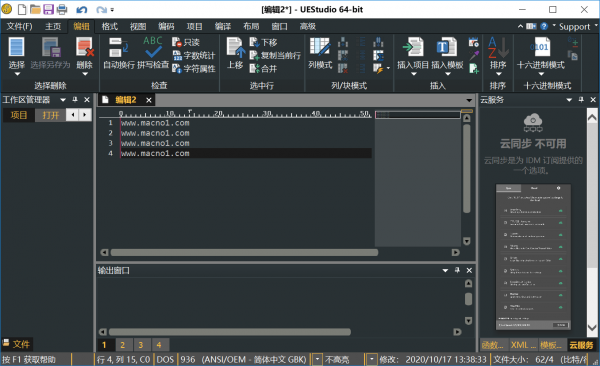The height and width of the screenshot is (366, 600).
Task: Switch to the 格式 ribbon tab
Action: [x=109, y=26]
